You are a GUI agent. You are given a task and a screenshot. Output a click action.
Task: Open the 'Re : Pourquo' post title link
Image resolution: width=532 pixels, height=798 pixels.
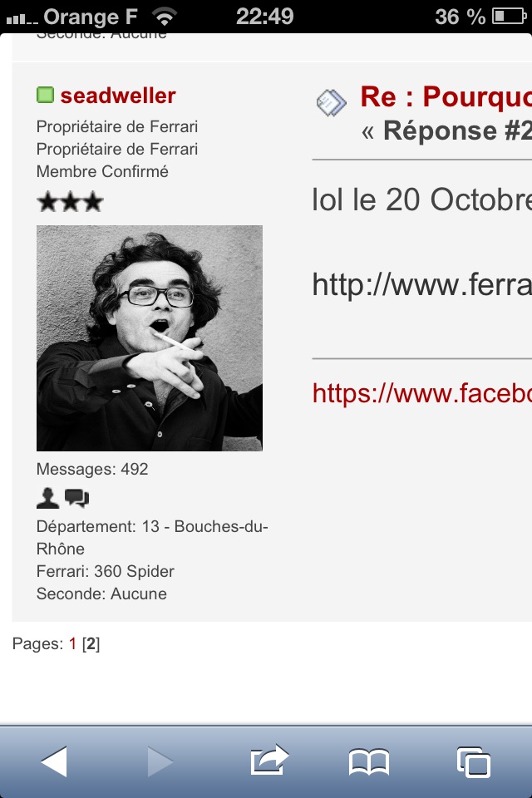(x=446, y=96)
